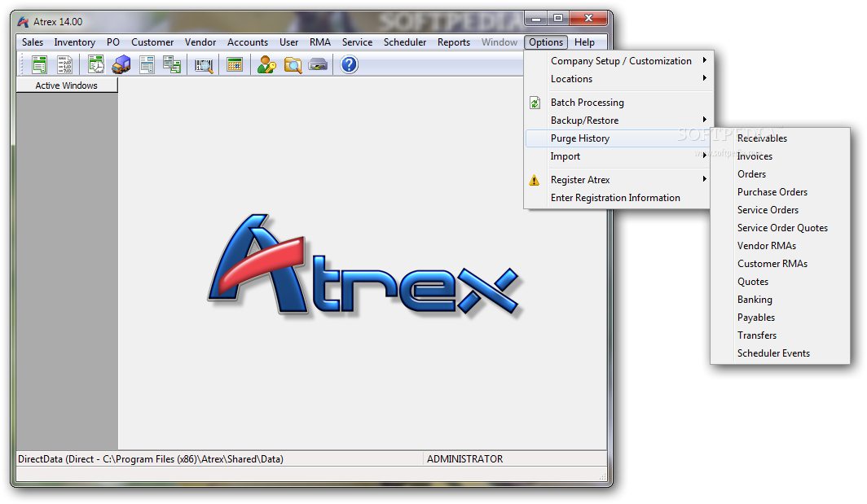
Task: Open the RMA menu
Action: coord(320,42)
